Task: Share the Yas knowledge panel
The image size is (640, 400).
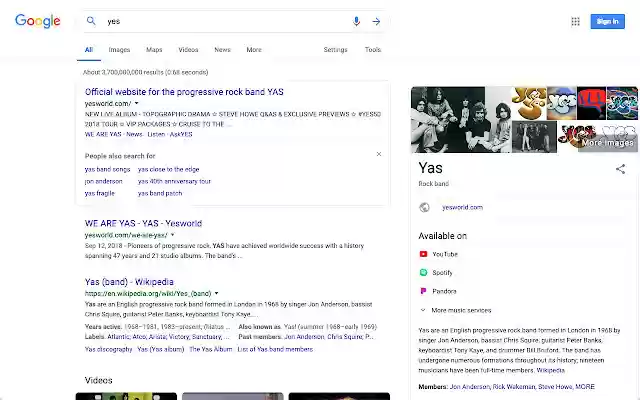Action: (620, 169)
